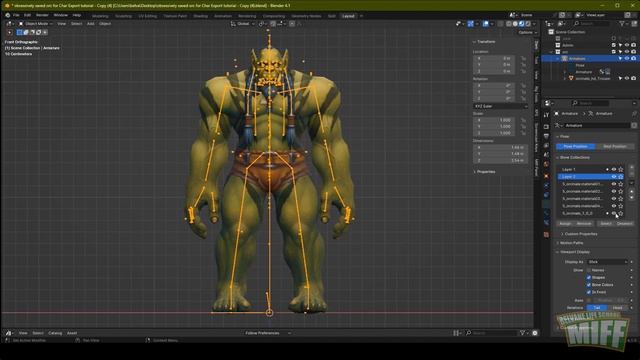Click the Scale X input field
The width and height of the screenshot is (640, 360).
pyautogui.click(x=493, y=120)
